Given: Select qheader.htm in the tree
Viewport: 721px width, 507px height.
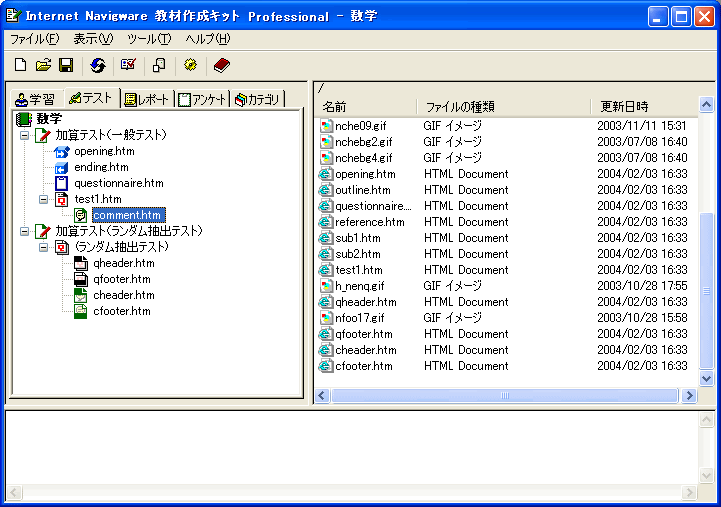Looking at the screenshot, I should pyautogui.click(x=123, y=263).
